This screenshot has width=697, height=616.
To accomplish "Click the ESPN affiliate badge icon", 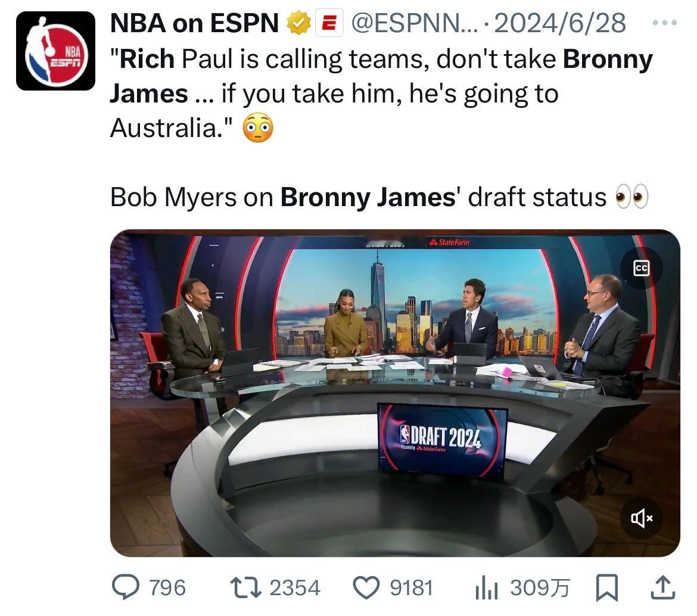I will point(329,23).
